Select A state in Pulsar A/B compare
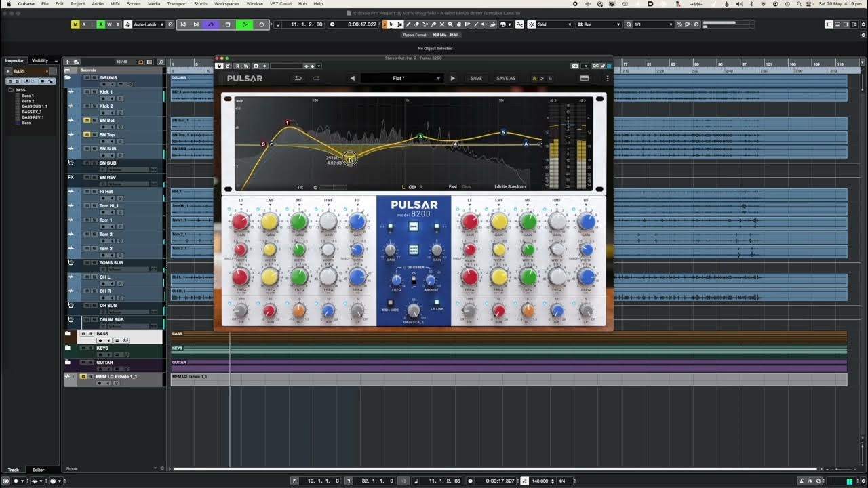The height and width of the screenshot is (488, 868). pos(534,78)
